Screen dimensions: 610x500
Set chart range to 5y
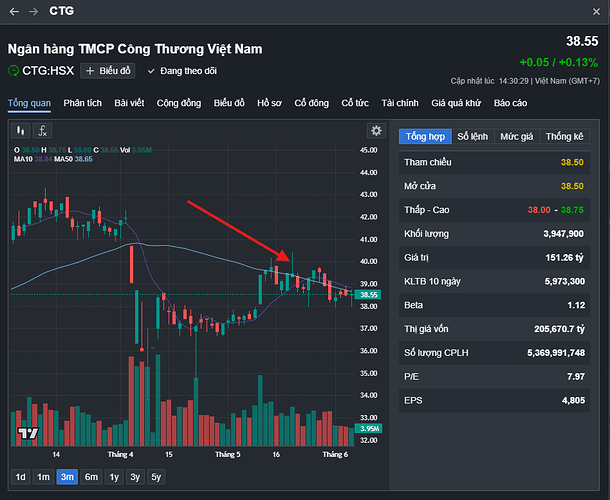[155, 477]
